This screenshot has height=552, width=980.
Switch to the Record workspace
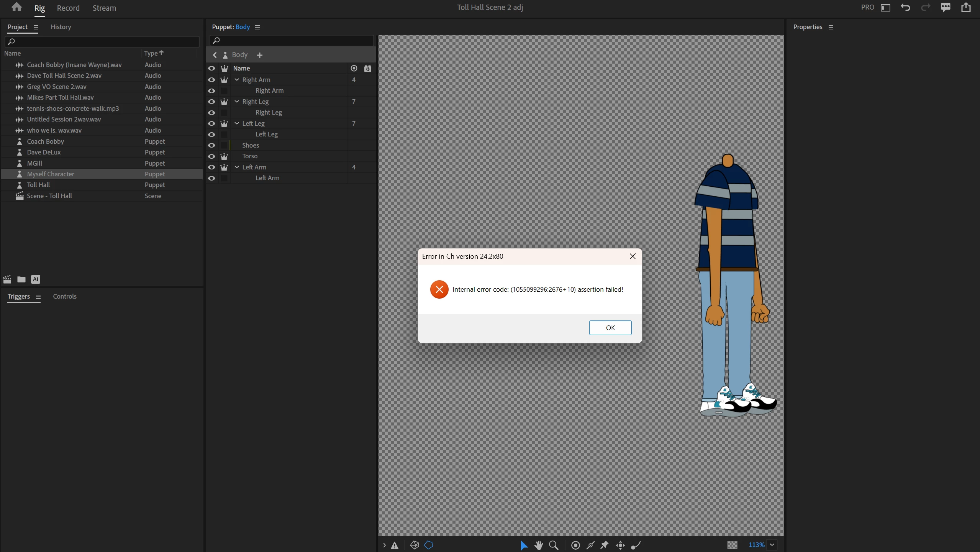[68, 8]
